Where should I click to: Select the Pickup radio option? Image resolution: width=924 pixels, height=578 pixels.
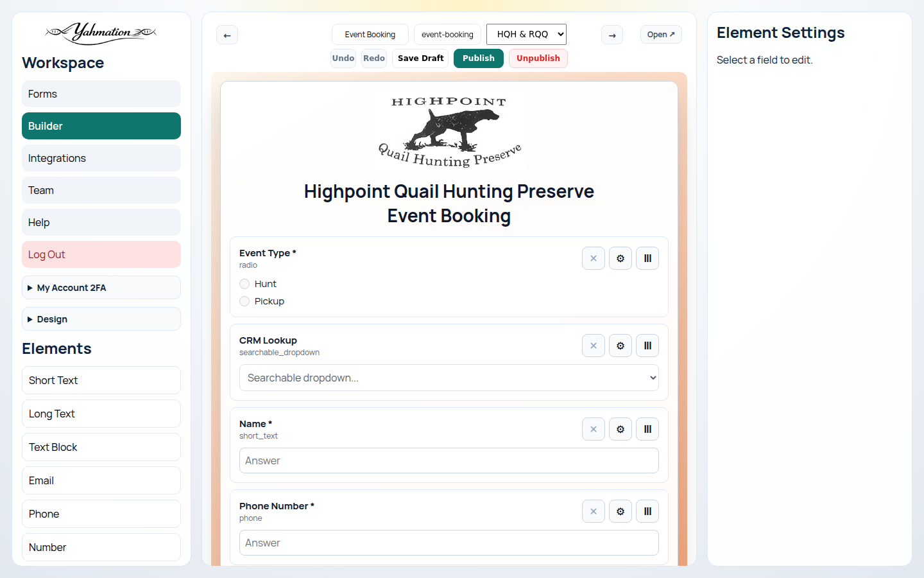pos(244,301)
